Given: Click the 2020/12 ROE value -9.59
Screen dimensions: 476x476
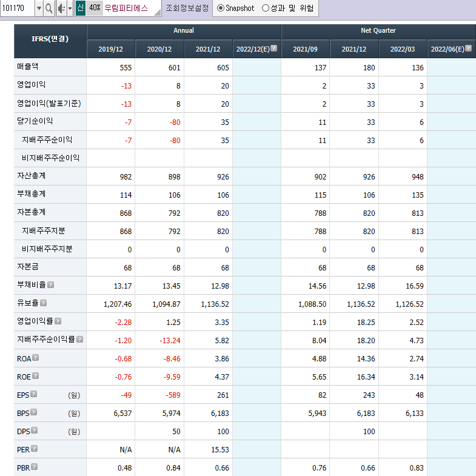Looking at the screenshot, I should coord(172,377).
